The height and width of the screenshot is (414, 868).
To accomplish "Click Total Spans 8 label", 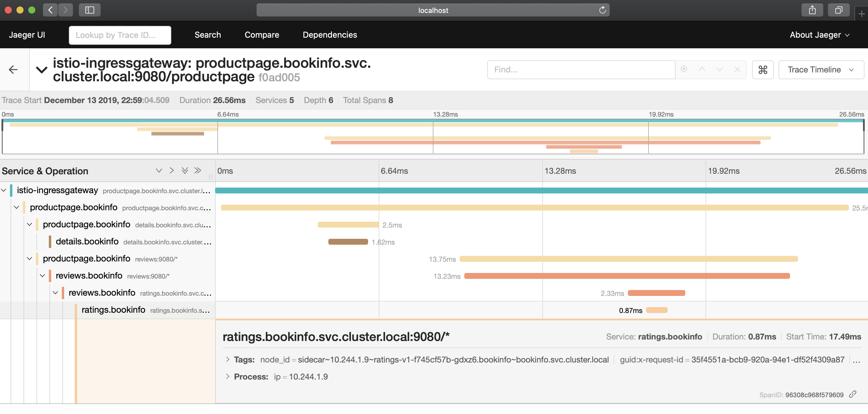I will point(368,100).
